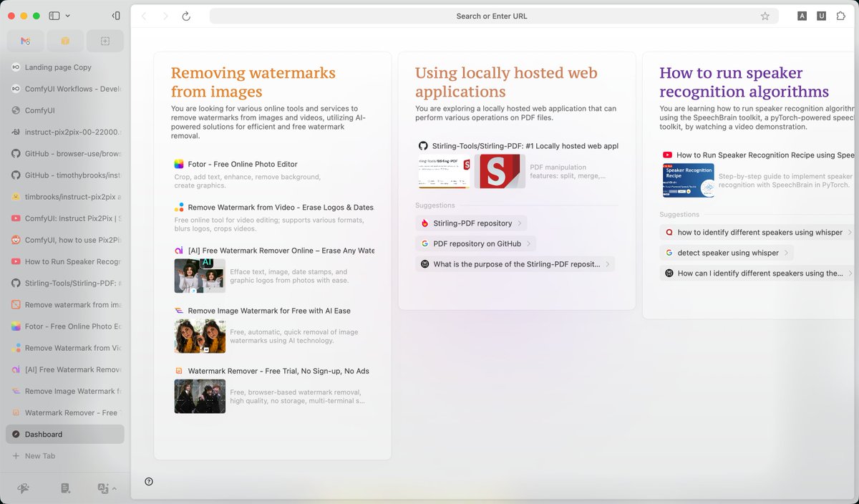Switch to the ComfyUI tab with globe icon
The width and height of the screenshot is (859, 504).
tap(65, 110)
